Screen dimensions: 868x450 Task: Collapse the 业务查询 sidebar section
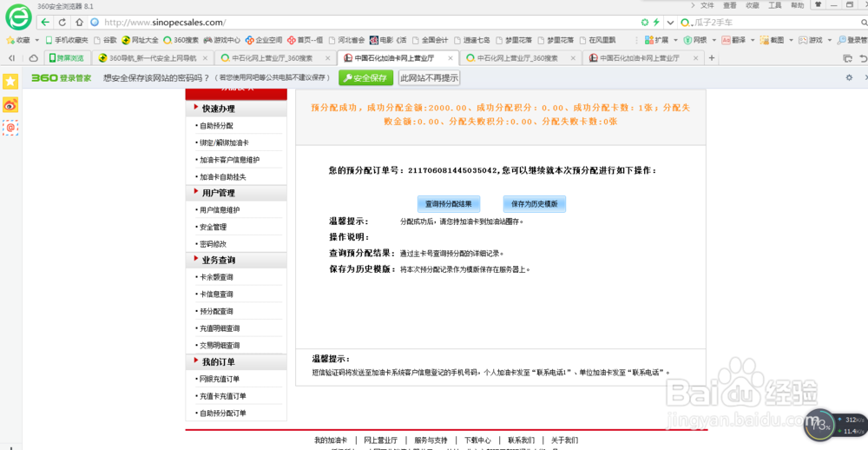(x=236, y=260)
